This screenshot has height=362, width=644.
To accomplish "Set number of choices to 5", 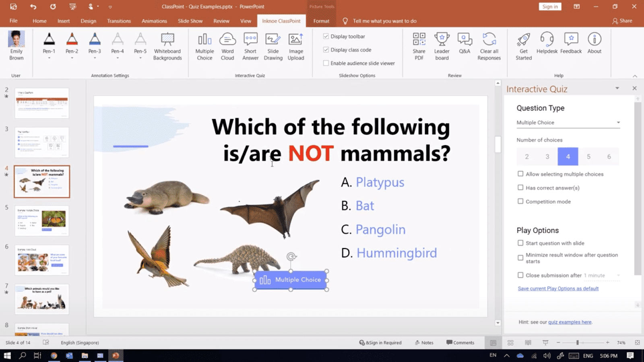I will click(x=588, y=156).
